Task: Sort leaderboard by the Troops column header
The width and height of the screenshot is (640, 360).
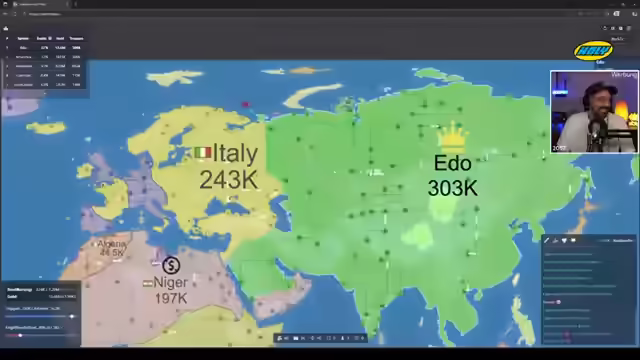Action: click(76, 38)
